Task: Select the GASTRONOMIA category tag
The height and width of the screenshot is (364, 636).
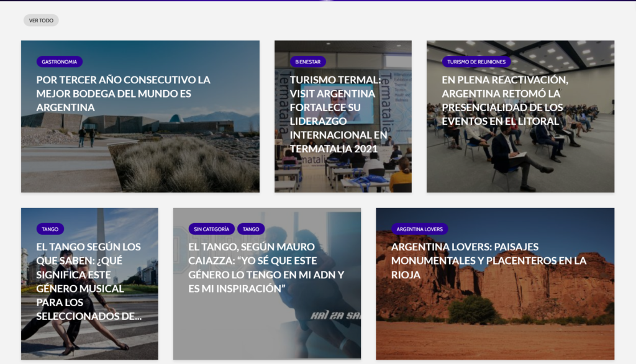Action: coord(60,62)
